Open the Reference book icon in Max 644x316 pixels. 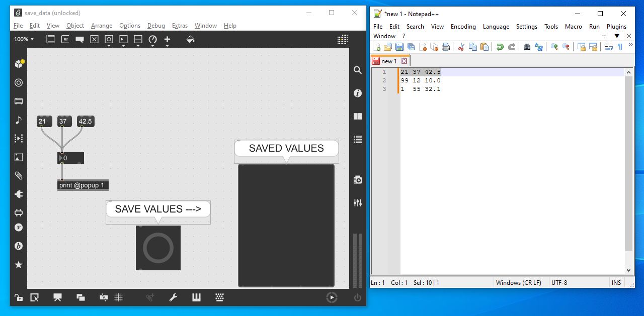(x=358, y=116)
